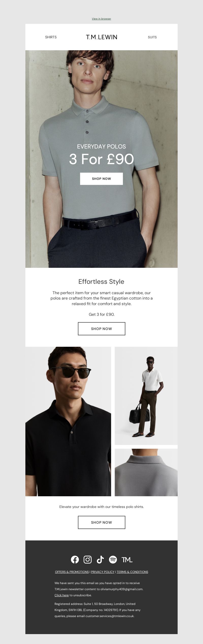This screenshot has width=203, height=644.
Task: Click the 'Click here' unsubscribe link
Action: [61, 595]
